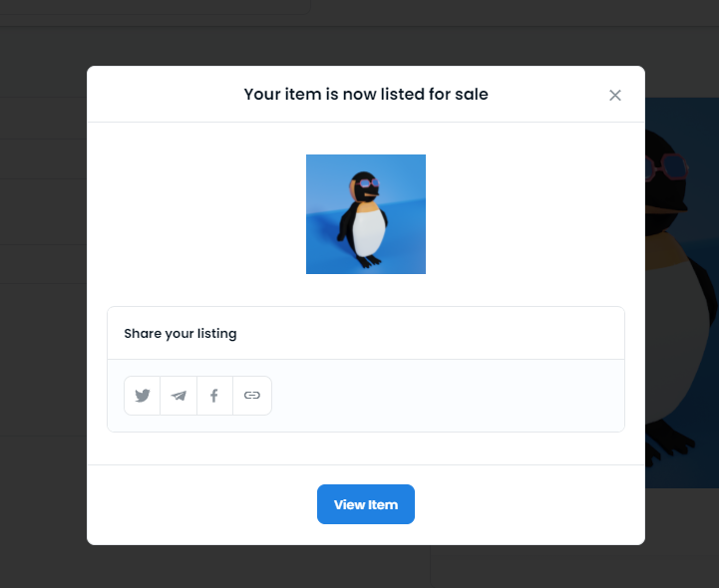Copy the listing link
The height and width of the screenshot is (588, 719).
pos(252,396)
